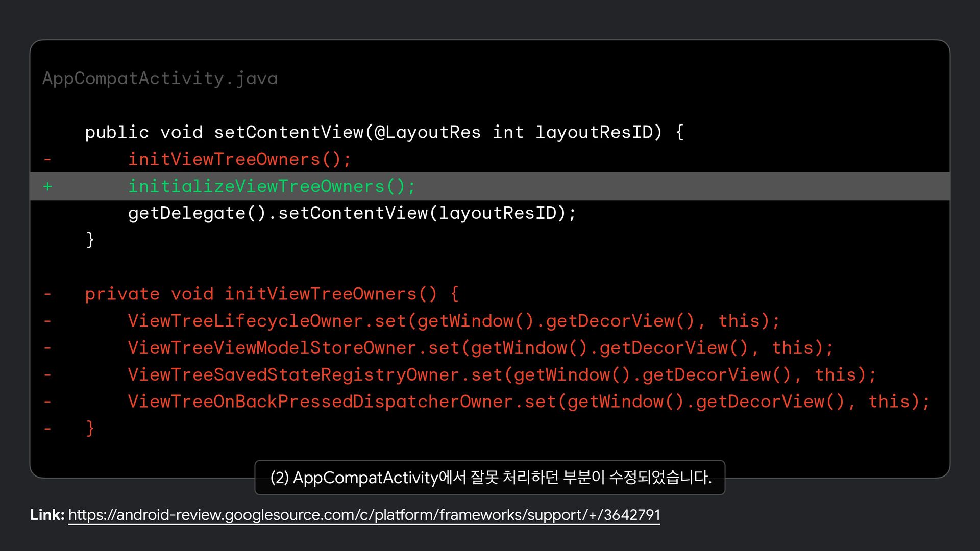Open the android-review googlesource link
980x551 pixels.
pyautogui.click(x=364, y=514)
